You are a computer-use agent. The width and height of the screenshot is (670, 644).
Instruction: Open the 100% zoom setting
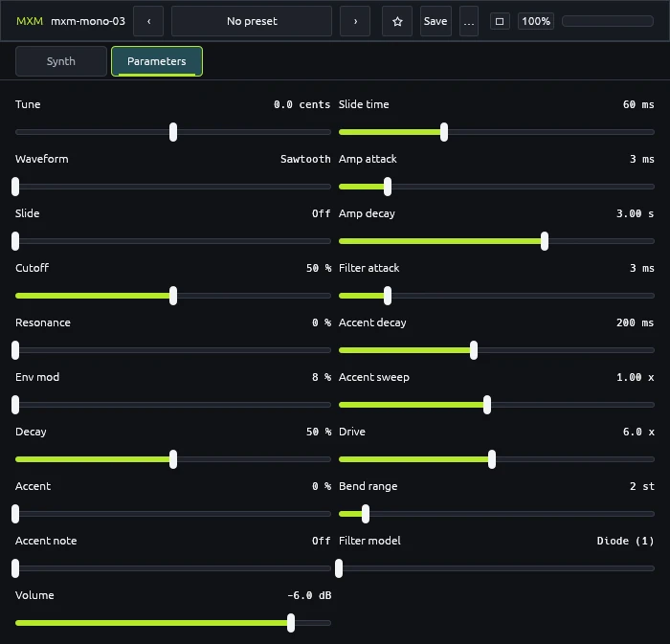(x=536, y=21)
